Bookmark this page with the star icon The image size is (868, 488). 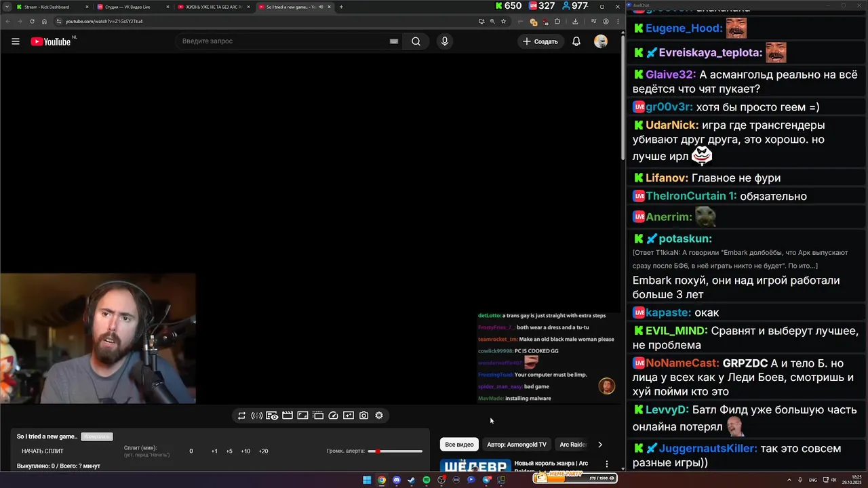pyautogui.click(x=503, y=21)
